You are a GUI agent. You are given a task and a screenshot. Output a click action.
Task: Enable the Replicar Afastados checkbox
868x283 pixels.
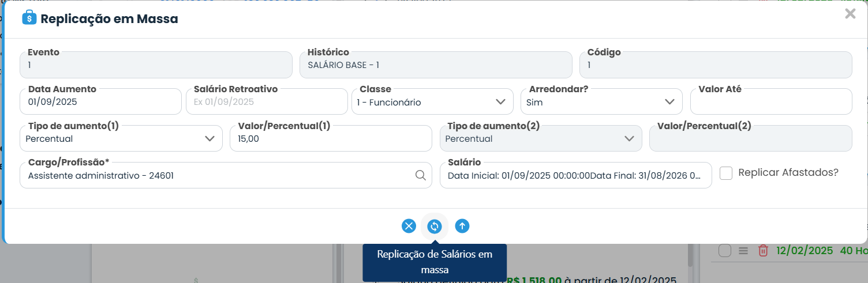click(x=726, y=173)
